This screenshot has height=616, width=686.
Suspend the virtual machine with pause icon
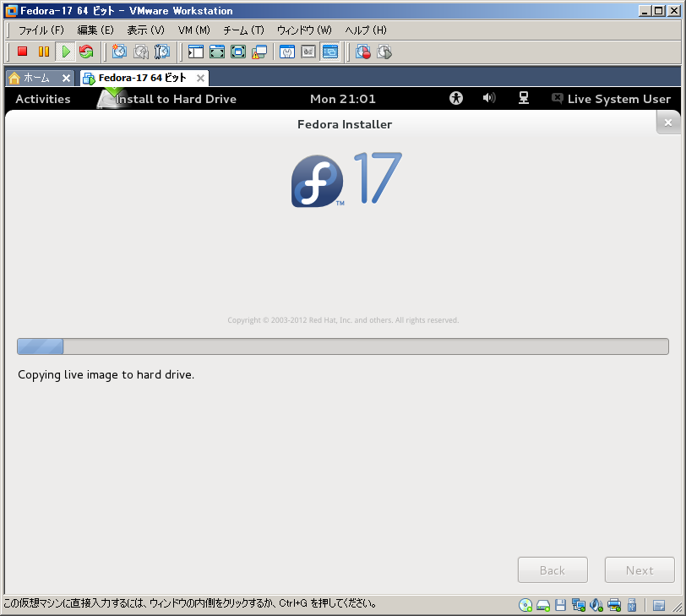pos(43,52)
